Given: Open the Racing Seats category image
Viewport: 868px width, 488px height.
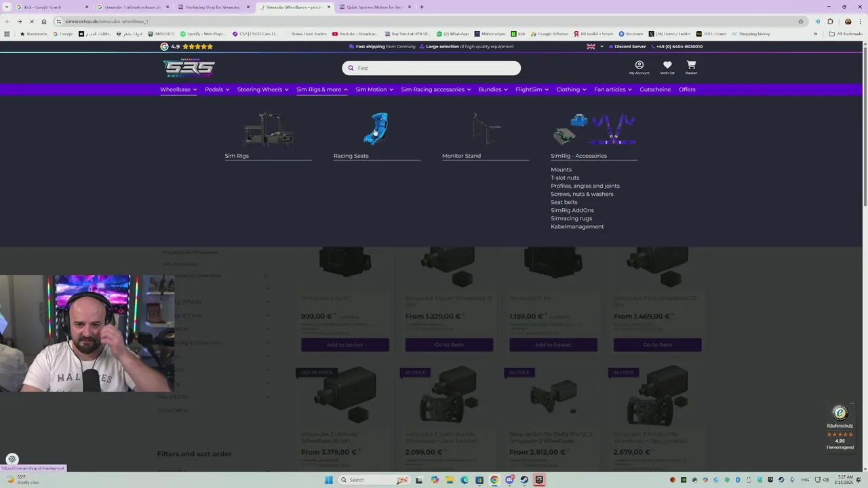Looking at the screenshot, I should (x=376, y=129).
